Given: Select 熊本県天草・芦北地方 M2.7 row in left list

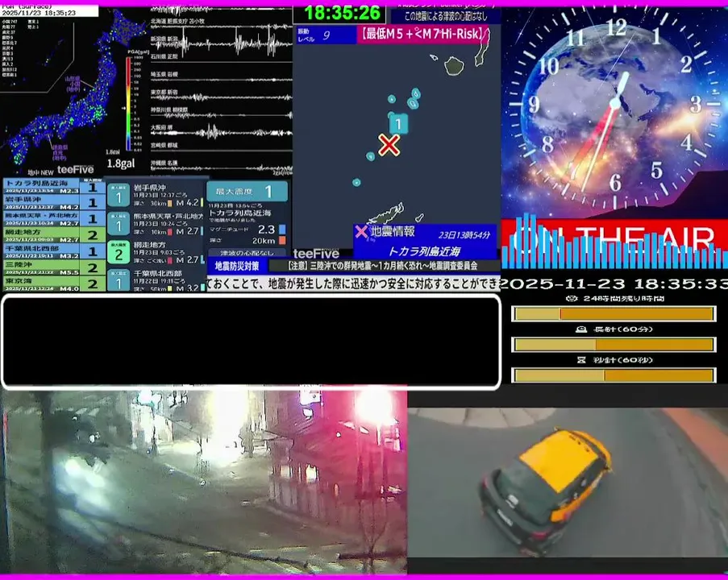Looking at the screenshot, I should point(54,218).
